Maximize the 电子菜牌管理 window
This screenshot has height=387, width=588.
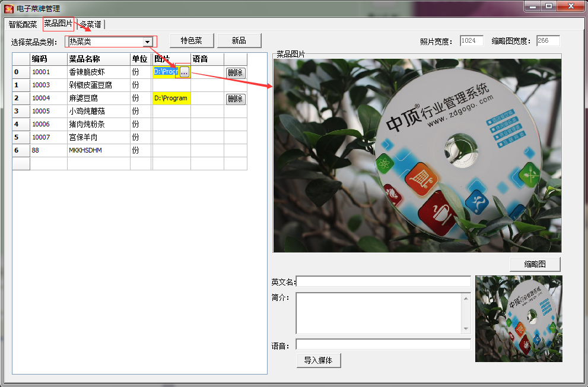549,6
